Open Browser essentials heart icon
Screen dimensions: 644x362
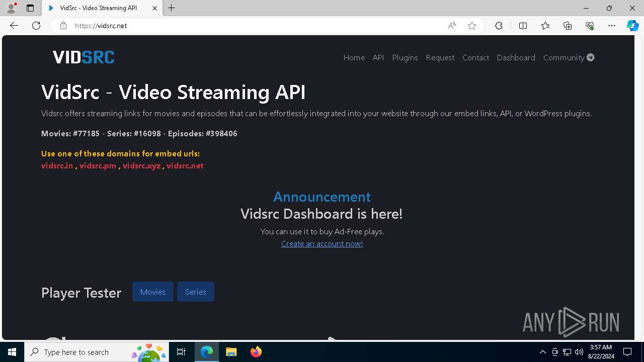[x=590, y=26]
